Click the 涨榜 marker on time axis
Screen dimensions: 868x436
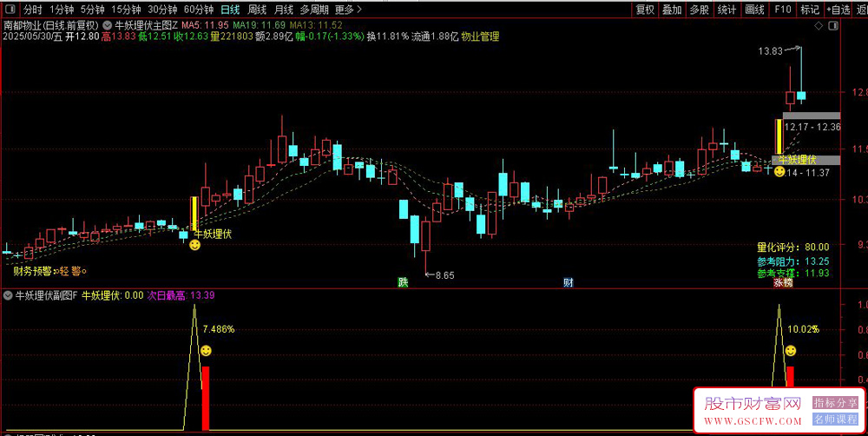click(x=783, y=282)
